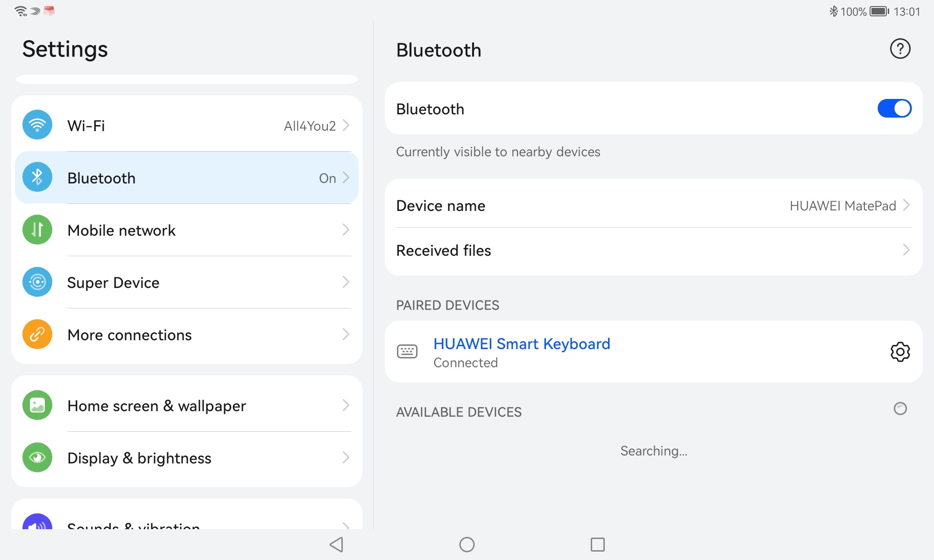Tap the Settings title heading
The width and height of the screenshot is (934, 560).
click(x=65, y=49)
